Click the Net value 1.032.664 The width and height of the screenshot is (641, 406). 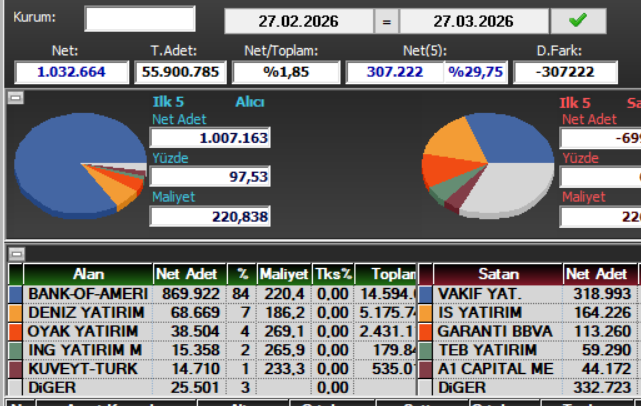coord(72,72)
